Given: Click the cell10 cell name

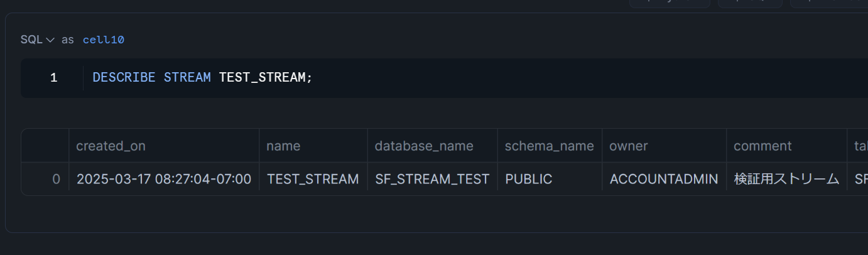Looking at the screenshot, I should (103, 40).
